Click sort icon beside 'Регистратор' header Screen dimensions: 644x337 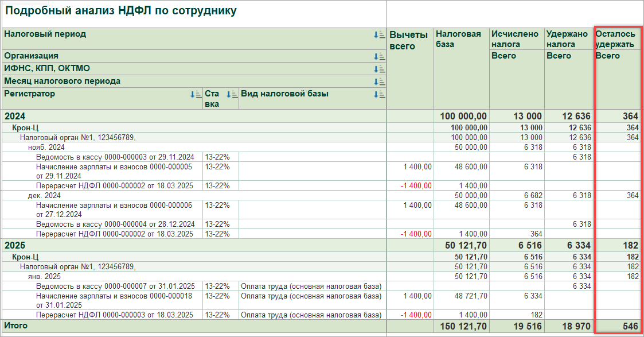coord(196,95)
